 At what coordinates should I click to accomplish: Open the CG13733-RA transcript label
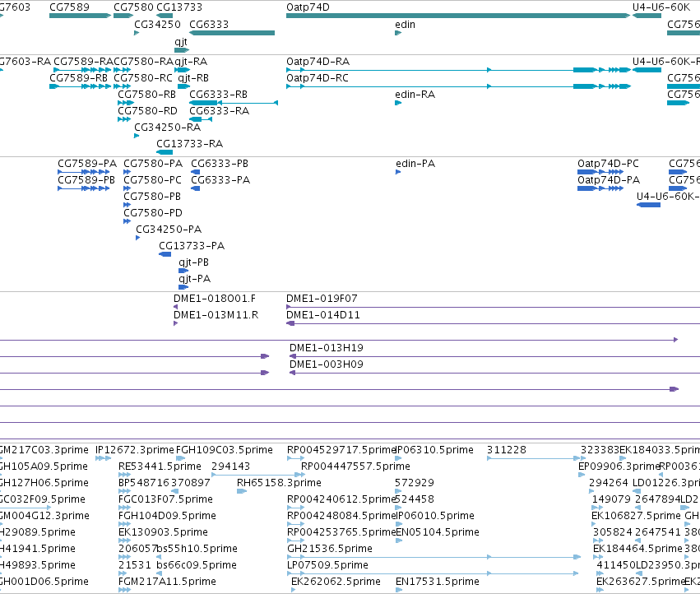pos(189,144)
